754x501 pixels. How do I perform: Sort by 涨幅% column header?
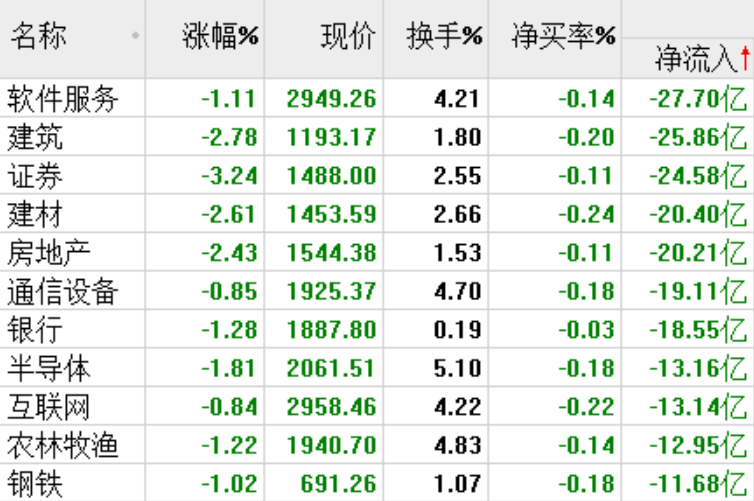tap(220, 37)
